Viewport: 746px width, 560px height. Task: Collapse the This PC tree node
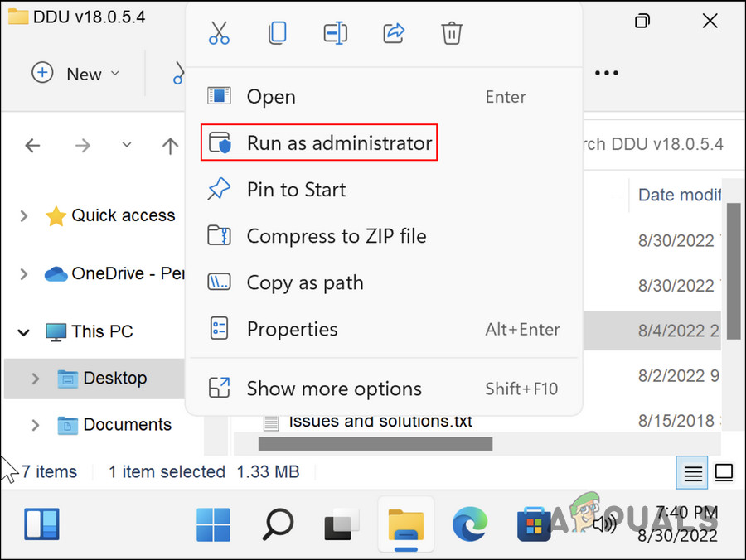[24, 332]
